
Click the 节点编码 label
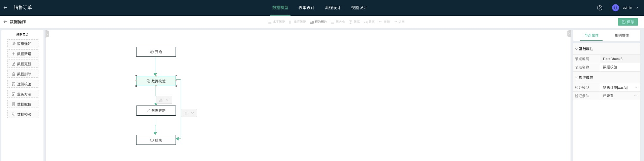pyautogui.click(x=582, y=59)
